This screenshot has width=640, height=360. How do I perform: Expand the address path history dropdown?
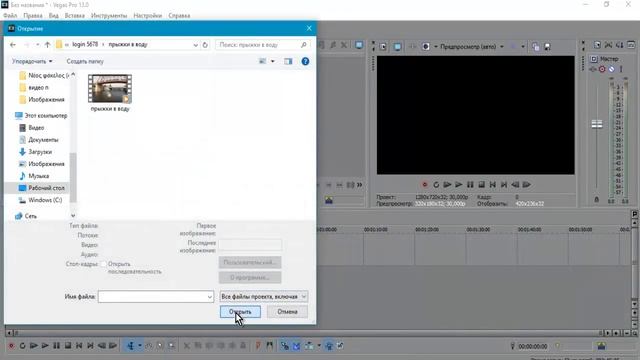click(196, 44)
